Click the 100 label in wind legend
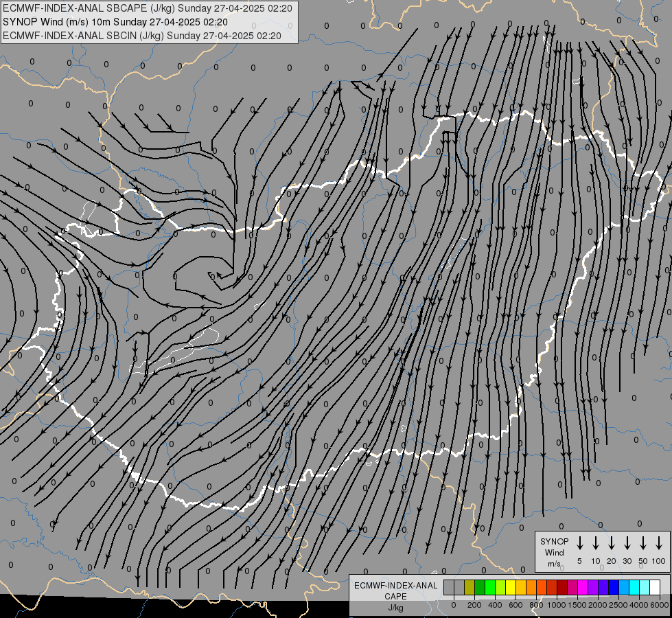This screenshot has width=672, height=618. click(659, 561)
